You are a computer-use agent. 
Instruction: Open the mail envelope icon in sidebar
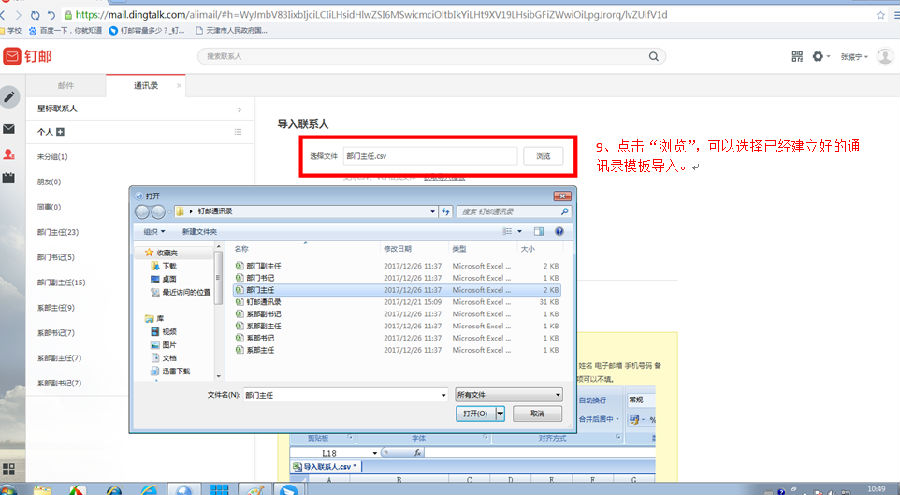coord(9,129)
